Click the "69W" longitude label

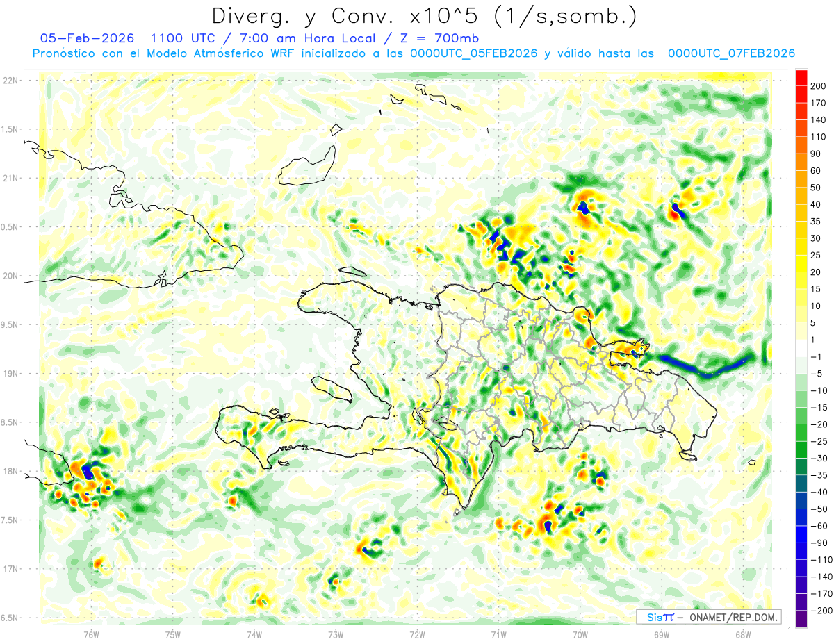661,634
